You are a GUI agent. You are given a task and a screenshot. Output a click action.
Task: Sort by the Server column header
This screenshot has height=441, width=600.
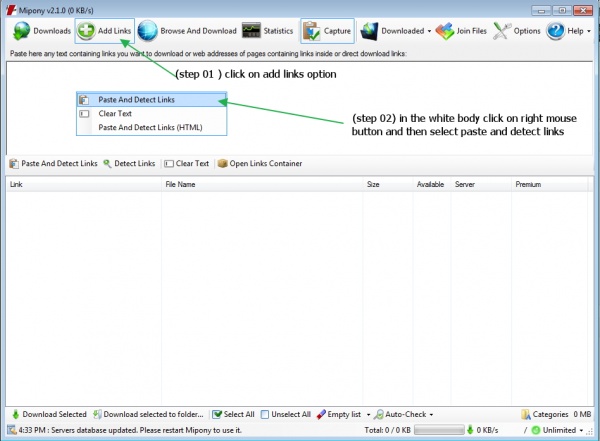click(x=481, y=185)
